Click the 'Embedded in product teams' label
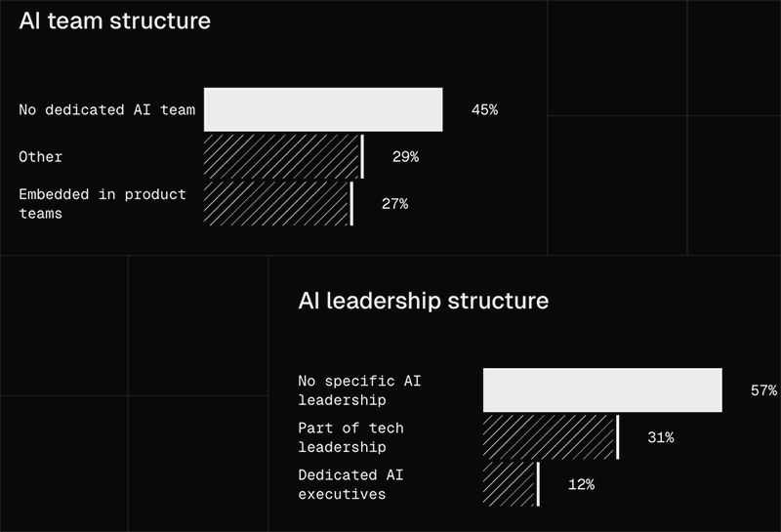 click(103, 204)
